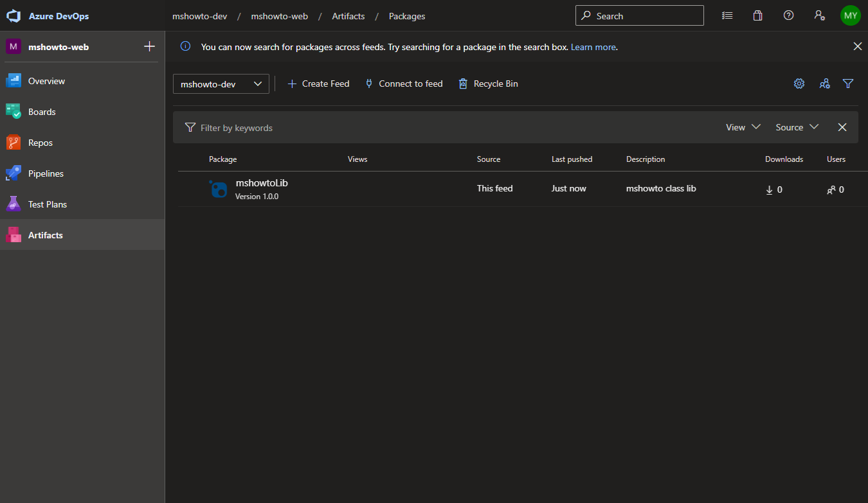Click Create Feed
This screenshot has height=503, width=868.
pyautogui.click(x=318, y=84)
